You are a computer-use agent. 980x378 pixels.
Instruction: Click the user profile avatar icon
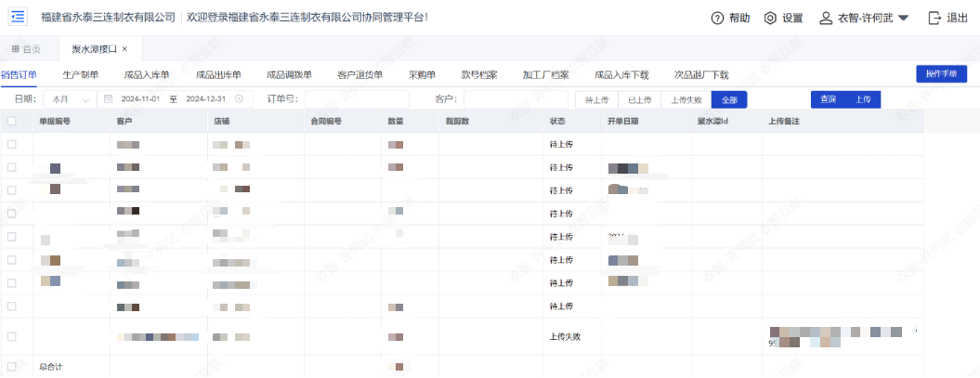825,18
